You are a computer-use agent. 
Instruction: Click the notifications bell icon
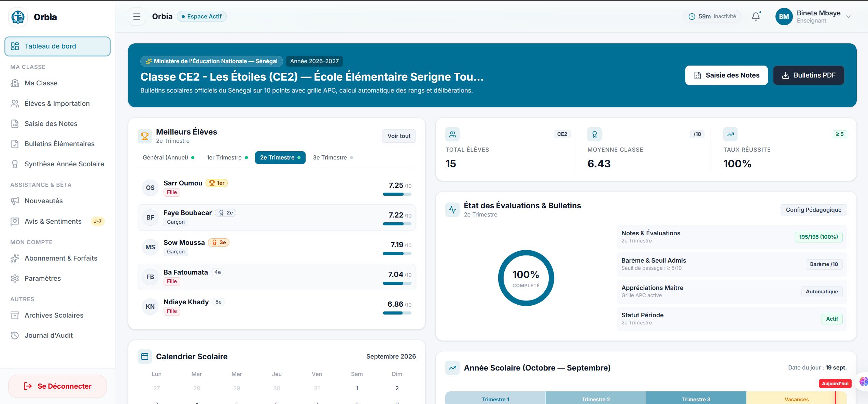756,16
